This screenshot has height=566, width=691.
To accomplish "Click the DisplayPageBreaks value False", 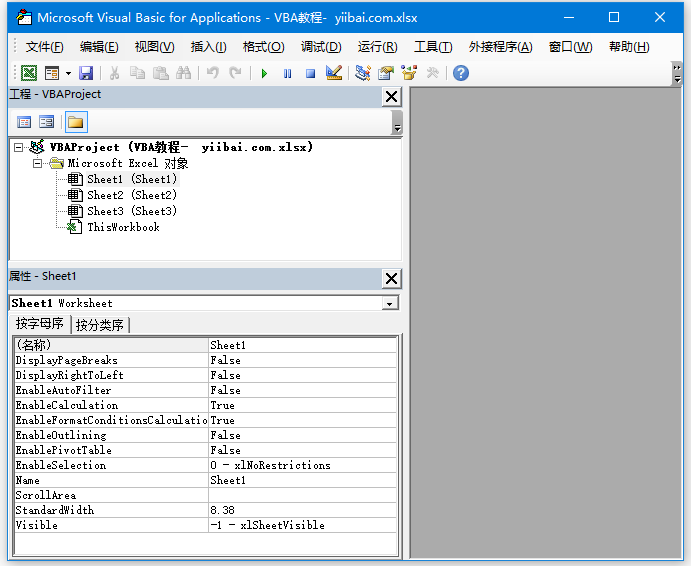I will tap(302, 360).
